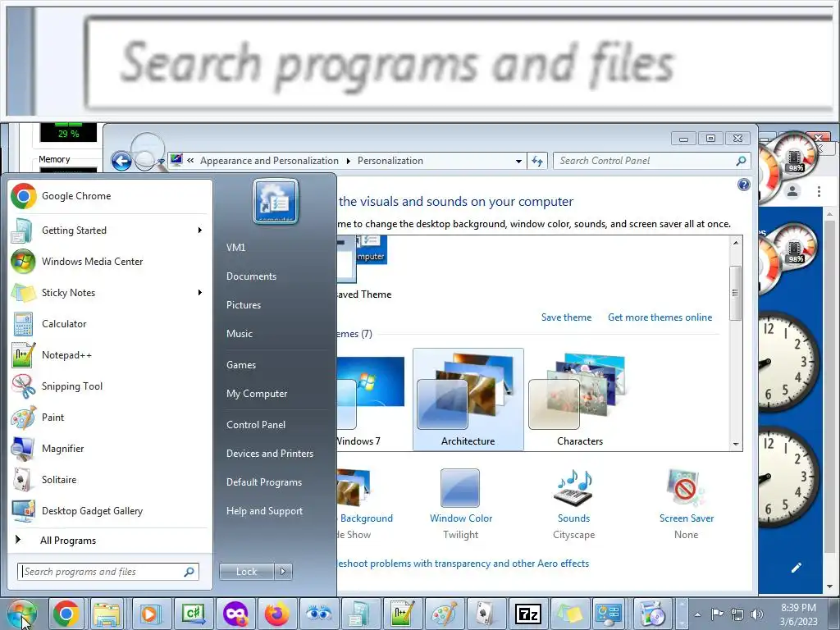840x630 pixels.
Task: Expand the Sticky Notes jump list arrow
Action: tap(200, 293)
